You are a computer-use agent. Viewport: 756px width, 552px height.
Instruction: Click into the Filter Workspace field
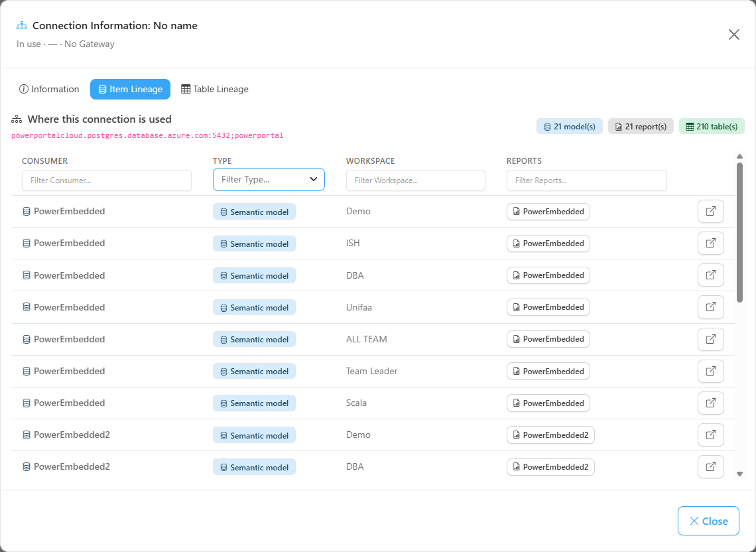416,180
